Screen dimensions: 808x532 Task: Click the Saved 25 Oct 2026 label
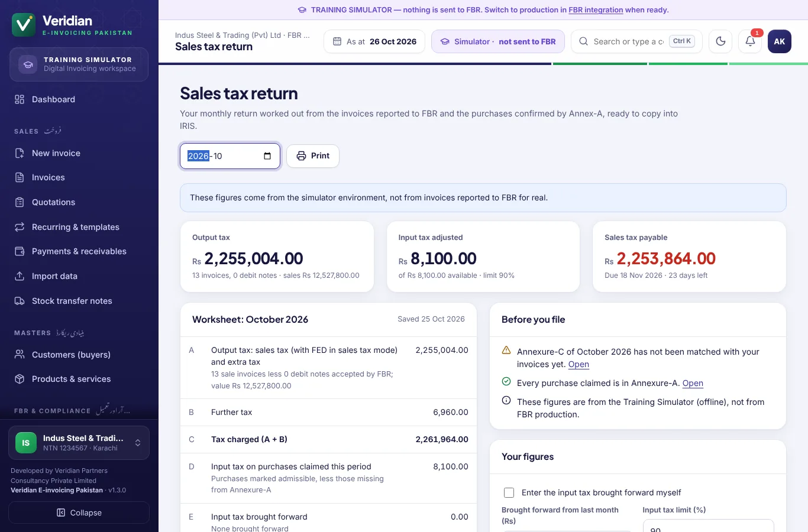point(431,319)
